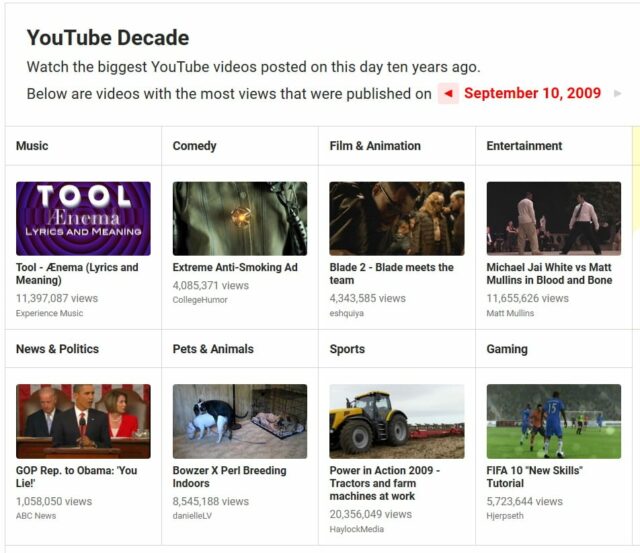Open the ABC News channel link
This screenshot has width=640, height=553.
[36, 516]
